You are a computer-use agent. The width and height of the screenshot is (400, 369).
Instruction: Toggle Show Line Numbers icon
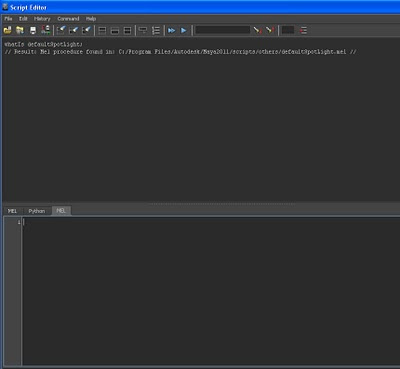coord(156,30)
